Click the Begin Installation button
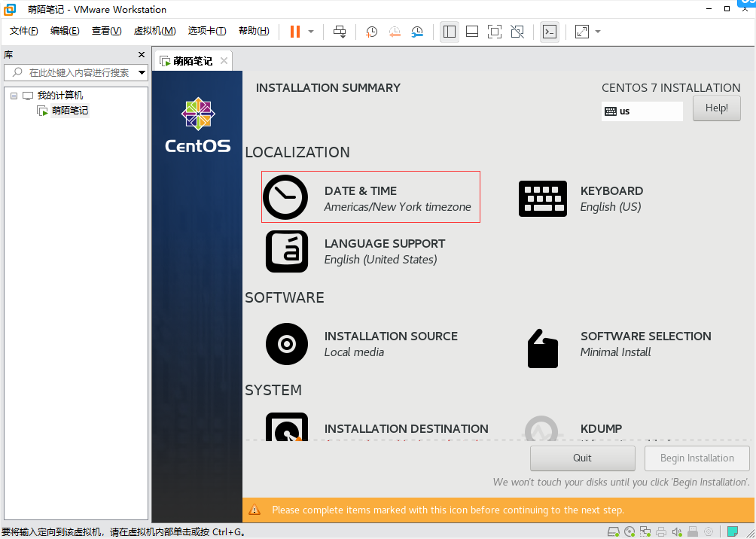756x539 pixels. (697, 458)
